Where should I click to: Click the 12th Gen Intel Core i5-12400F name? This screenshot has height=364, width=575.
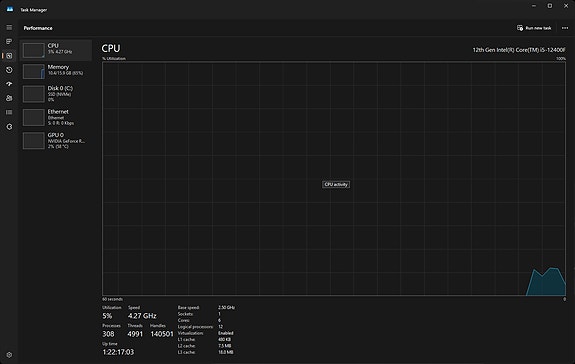519,50
